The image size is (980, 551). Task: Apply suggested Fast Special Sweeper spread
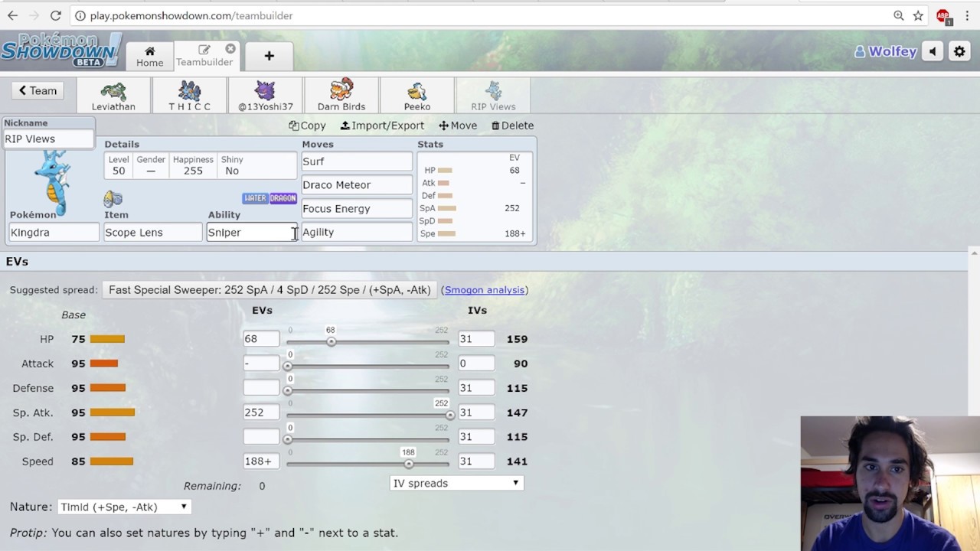coord(269,290)
